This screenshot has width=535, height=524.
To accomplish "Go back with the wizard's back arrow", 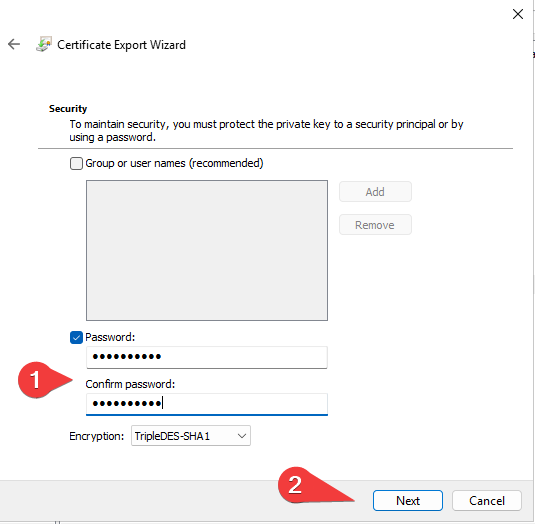I will pyautogui.click(x=14, y=44).
